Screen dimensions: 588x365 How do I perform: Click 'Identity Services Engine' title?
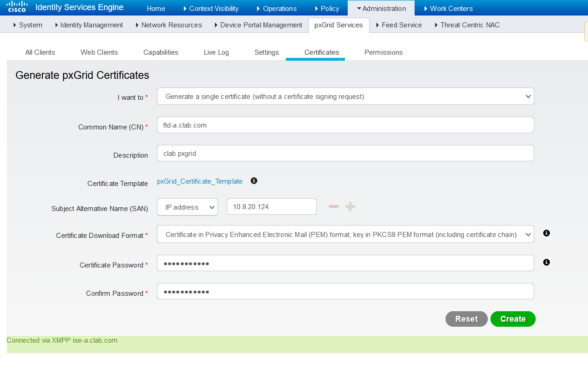tap(79, 7)
